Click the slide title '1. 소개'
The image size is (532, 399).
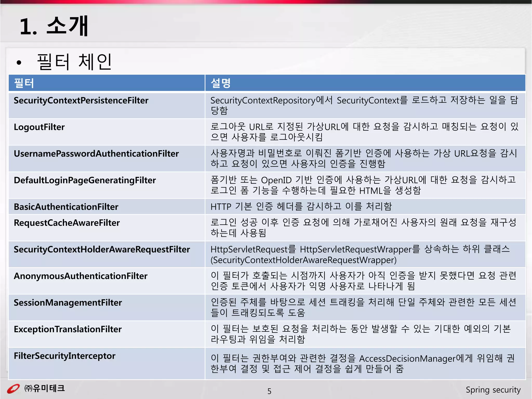pos(54,26)
